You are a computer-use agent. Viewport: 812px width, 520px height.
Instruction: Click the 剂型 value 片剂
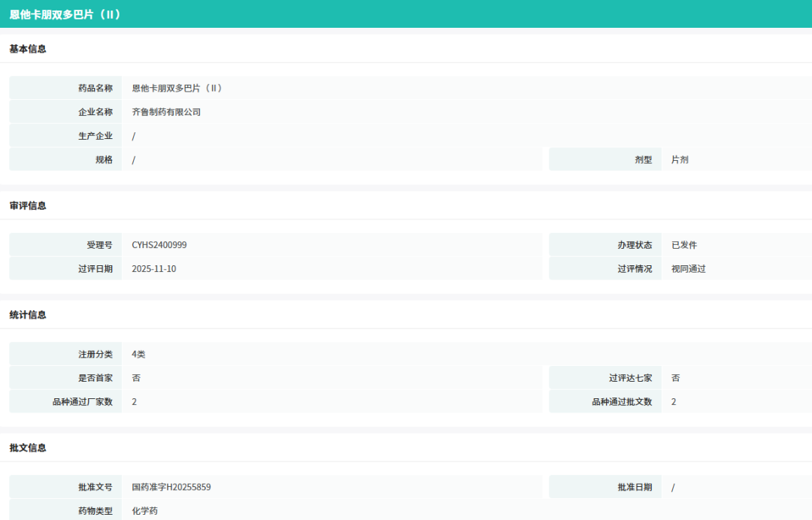coord(680,160)
